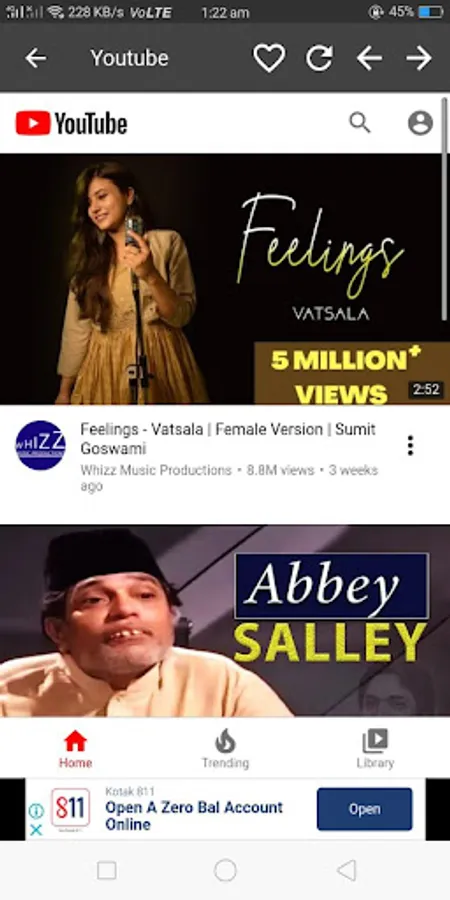This screenshot has height=900, width=450.
Task: Open the Abbey Salley video thumbnail
Action: pyautogui.click(x=225, y=621)
